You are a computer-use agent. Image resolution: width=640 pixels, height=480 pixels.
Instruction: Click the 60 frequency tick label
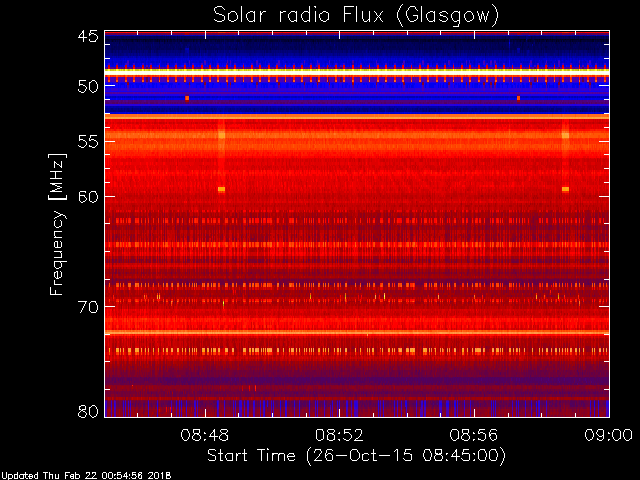pos(88,196)
